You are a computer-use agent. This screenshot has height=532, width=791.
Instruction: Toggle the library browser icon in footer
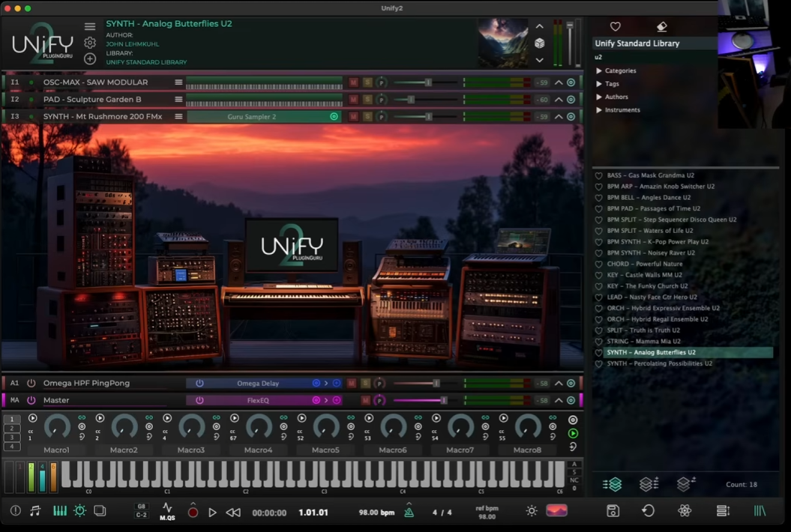(x=760, y=511)
